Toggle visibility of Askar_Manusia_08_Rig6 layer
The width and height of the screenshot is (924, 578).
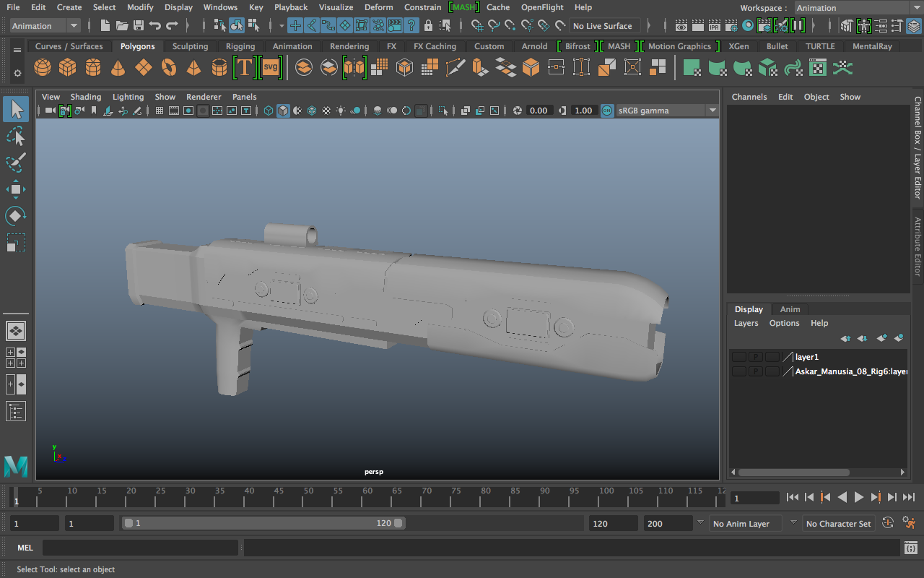point(739,371)
